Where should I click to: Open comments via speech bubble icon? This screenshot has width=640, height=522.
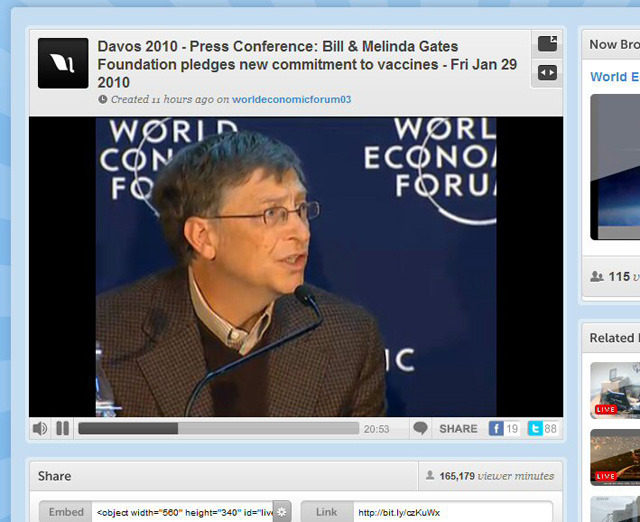tap(420, 429)
